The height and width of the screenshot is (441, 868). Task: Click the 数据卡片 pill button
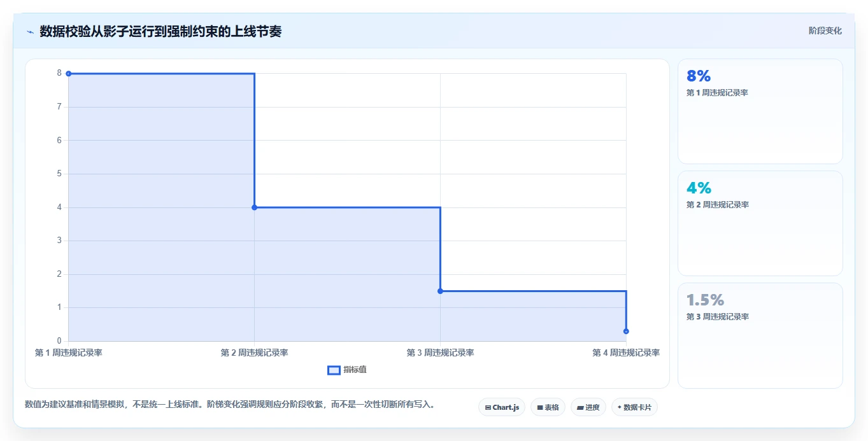point(634,407)
